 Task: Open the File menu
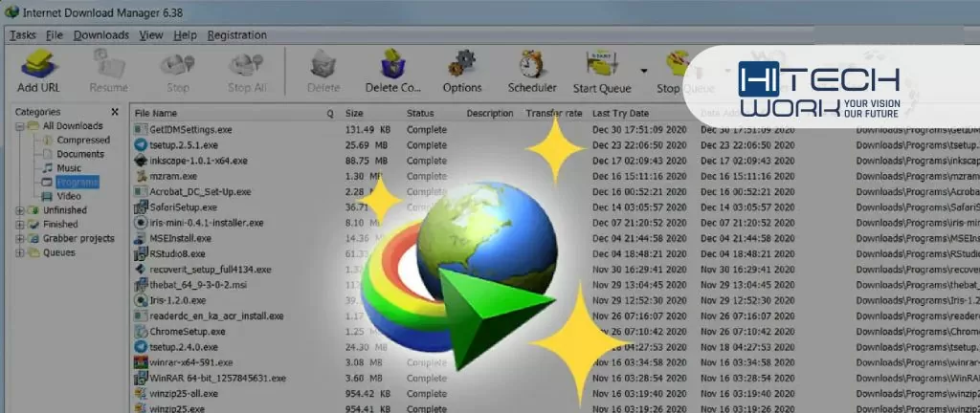tap(55, 35)
